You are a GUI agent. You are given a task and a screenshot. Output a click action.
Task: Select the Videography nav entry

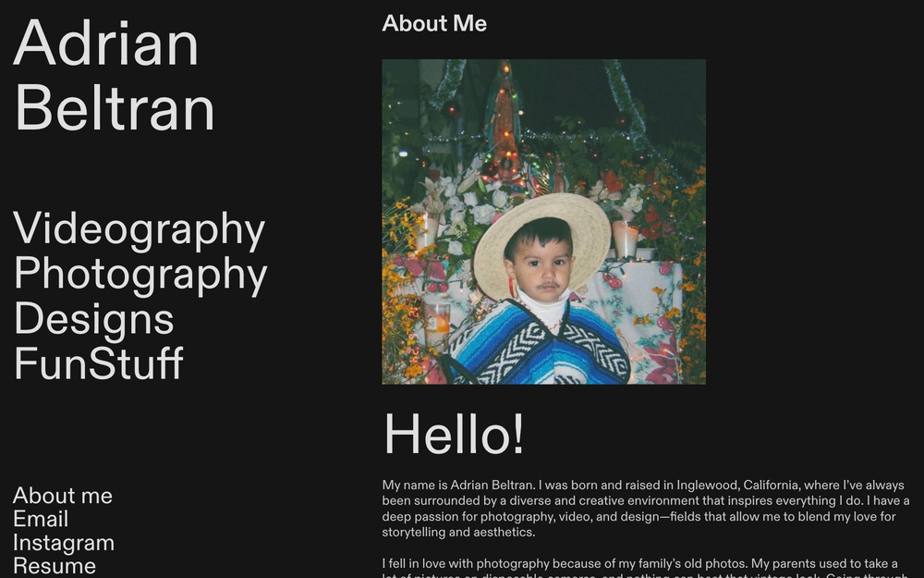click(x=139, y=229)
